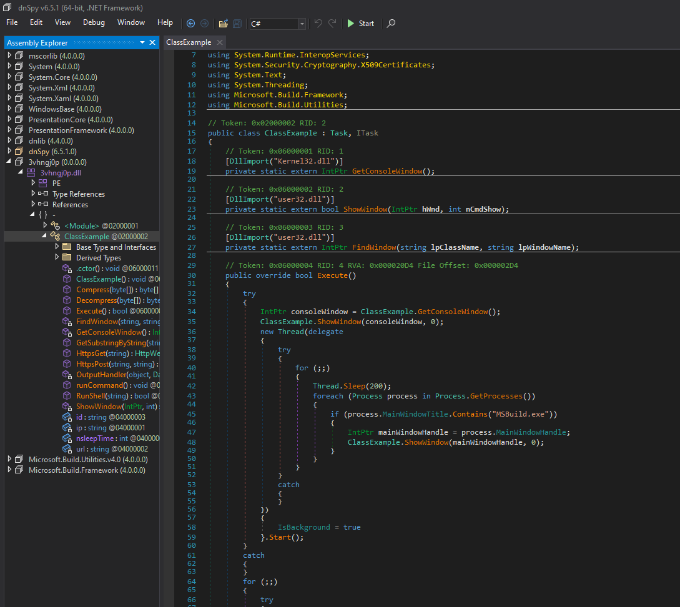Expand the mscorlib assembly node
Screen dimensions: 680x607
[10, 57]
